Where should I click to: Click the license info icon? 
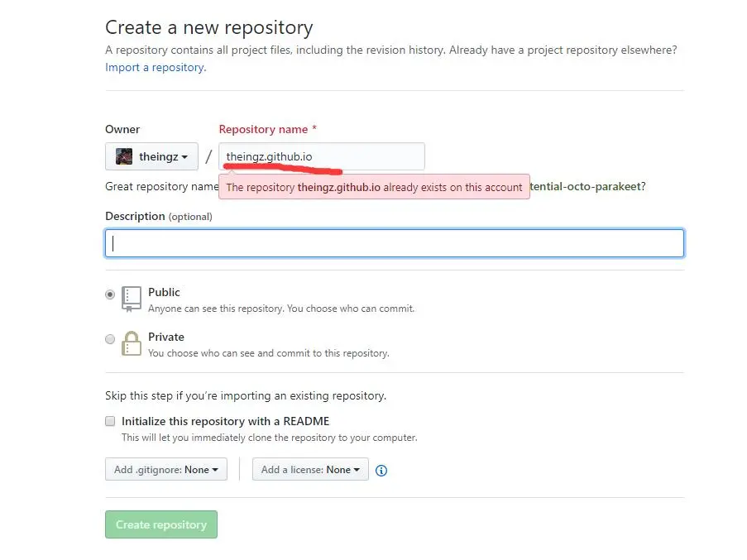381,471
